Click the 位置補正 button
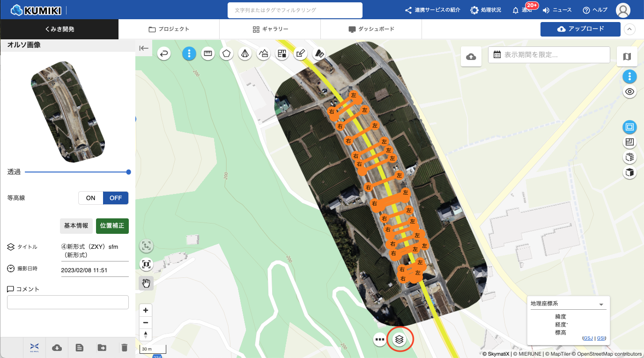The height and width of the screenshot is (358, 644). pos(112,226)
